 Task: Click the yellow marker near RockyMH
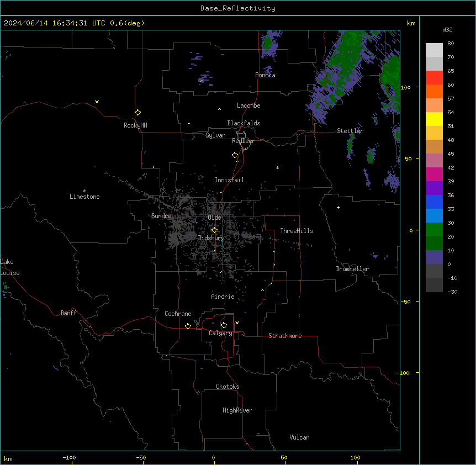coord(137,113)
